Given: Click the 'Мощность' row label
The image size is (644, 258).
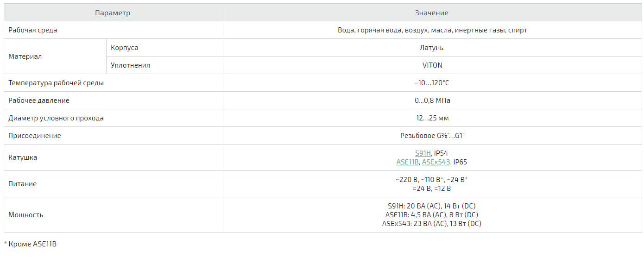Looking at the screenshot, I should 26,215.
